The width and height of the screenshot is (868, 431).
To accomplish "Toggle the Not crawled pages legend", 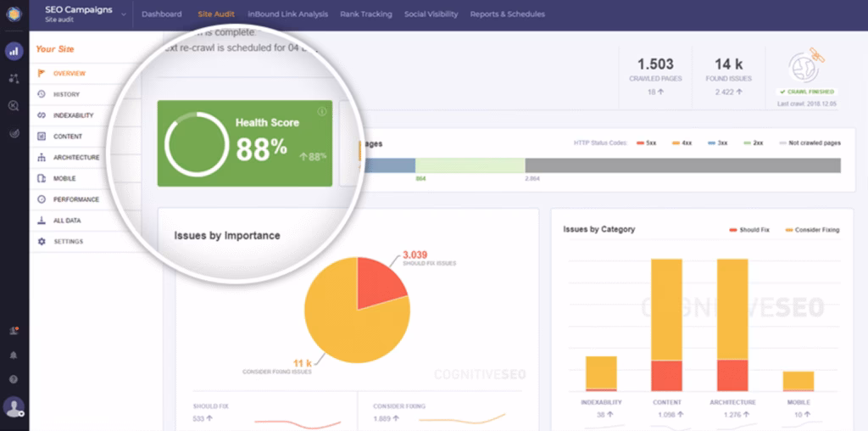I will 810,143.
